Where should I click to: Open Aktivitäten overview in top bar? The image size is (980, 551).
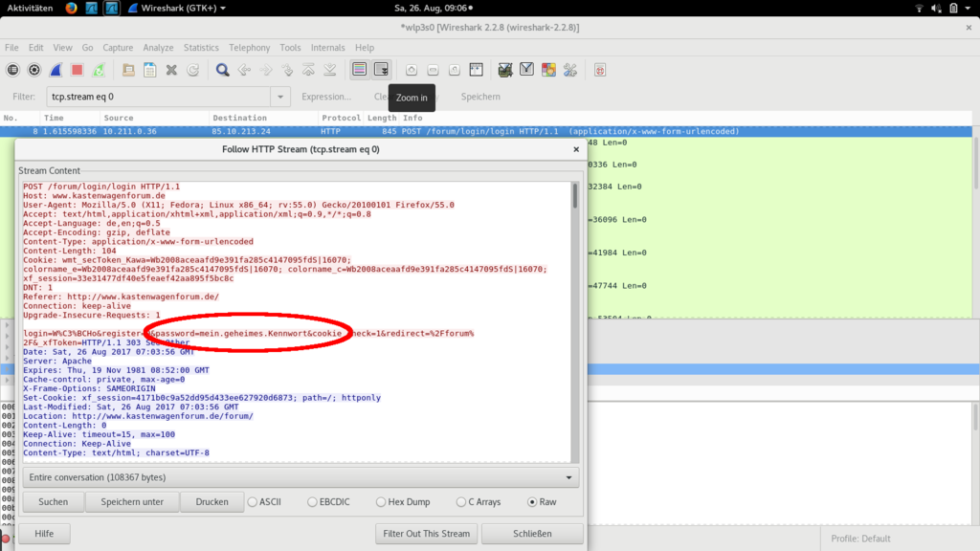pos(30,8)
